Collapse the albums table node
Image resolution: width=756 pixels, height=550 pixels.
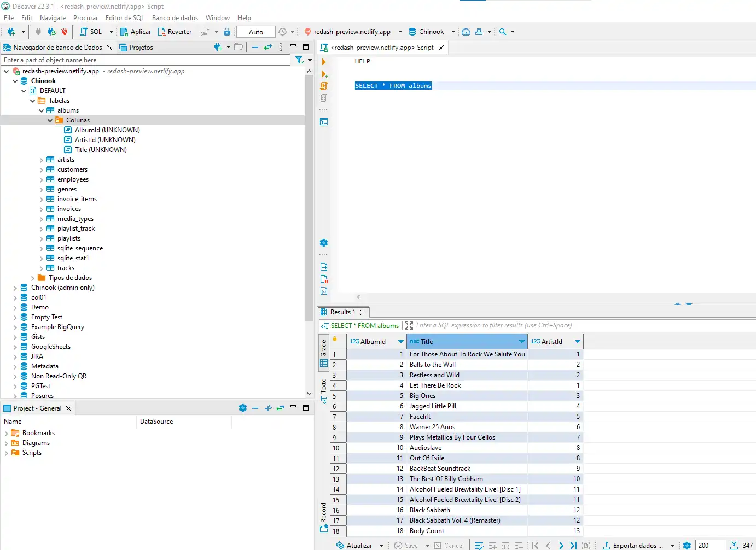41,110
